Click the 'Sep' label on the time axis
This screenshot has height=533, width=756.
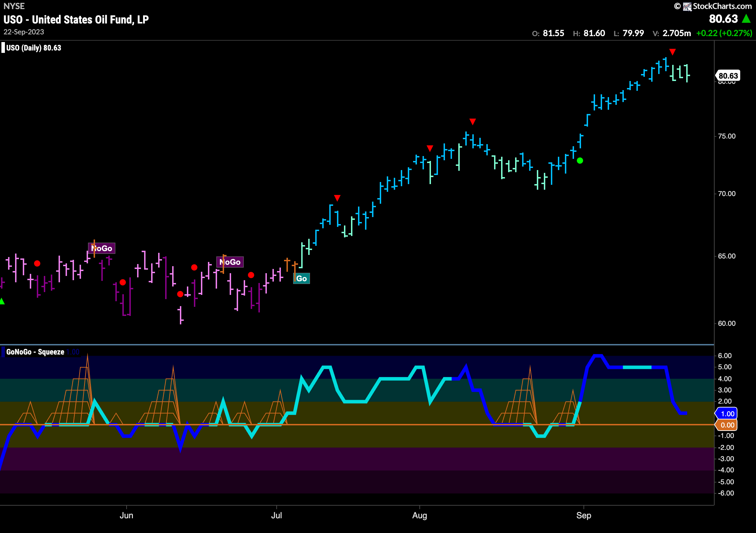[584, 515]
